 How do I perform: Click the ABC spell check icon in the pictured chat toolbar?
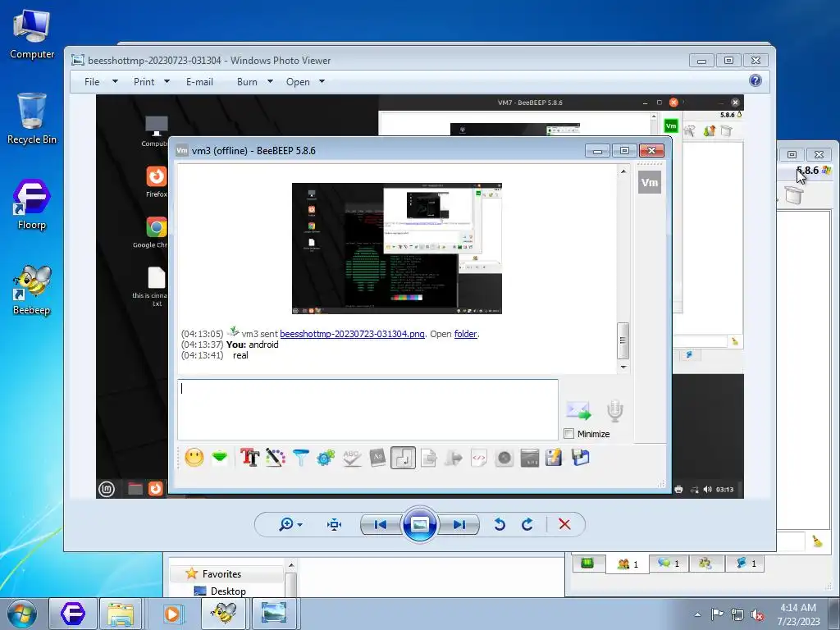tap(351, 458)
